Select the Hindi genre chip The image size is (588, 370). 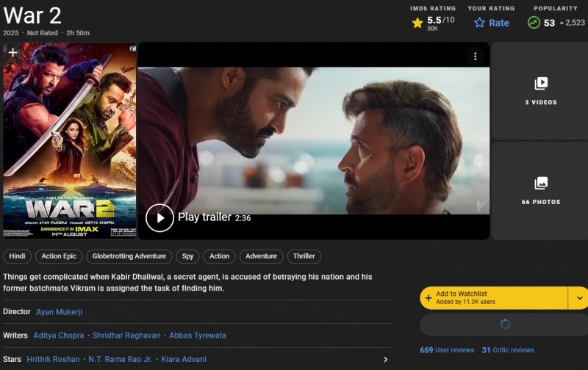coord(17,256)
